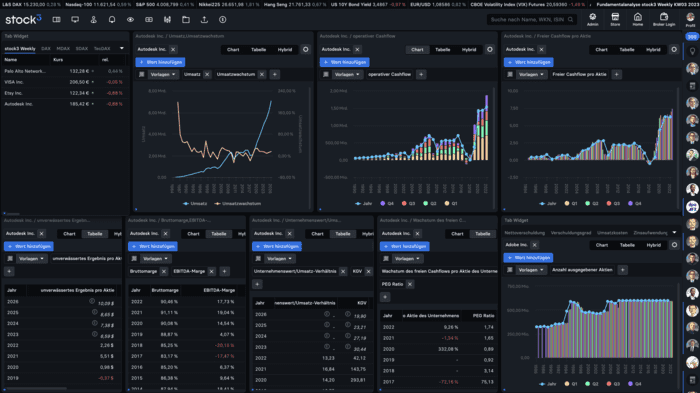Viewport: 700px width, 393px height.
Task: Switch to MDAX tab in watchlist
Action: tap(63, 49)
